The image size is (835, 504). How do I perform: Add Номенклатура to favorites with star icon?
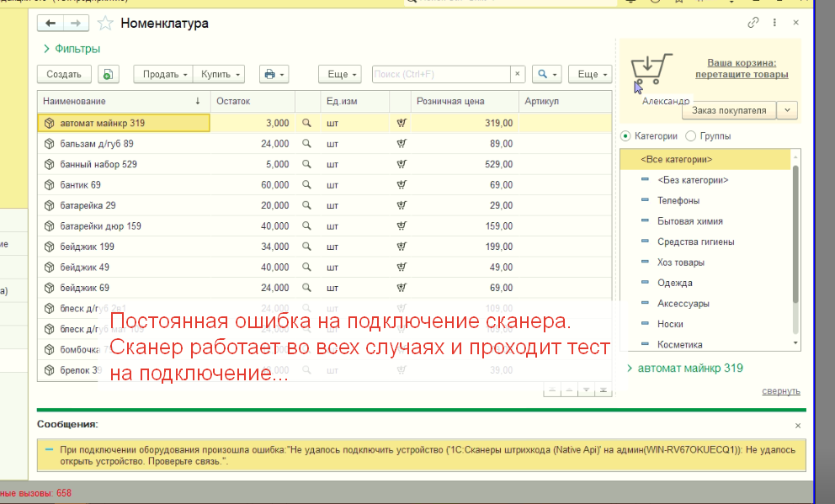(105, 24)
